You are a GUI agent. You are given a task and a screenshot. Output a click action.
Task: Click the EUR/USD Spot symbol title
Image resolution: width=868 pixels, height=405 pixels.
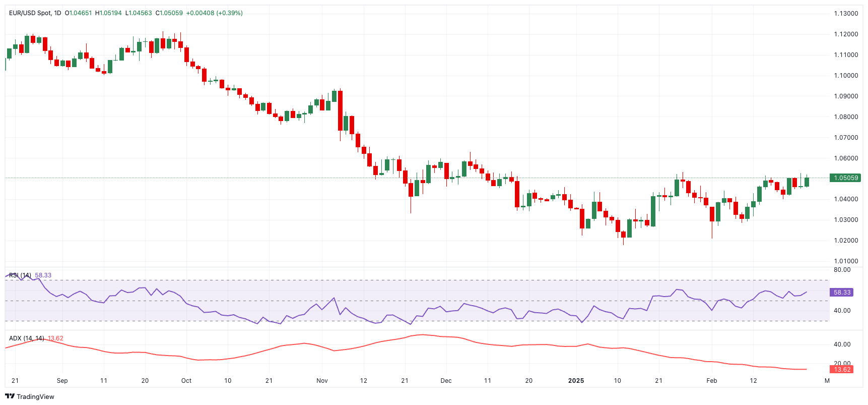tap(30, 13)
